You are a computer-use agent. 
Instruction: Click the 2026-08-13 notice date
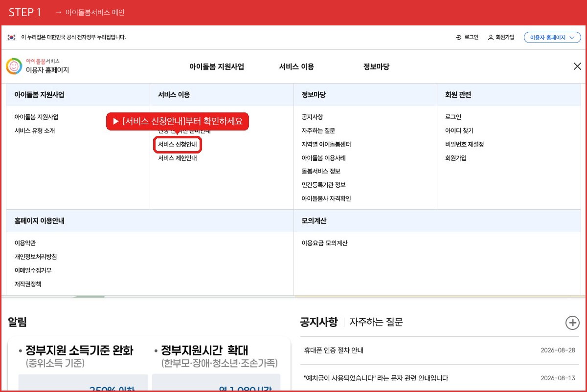[x=558, y=378]
